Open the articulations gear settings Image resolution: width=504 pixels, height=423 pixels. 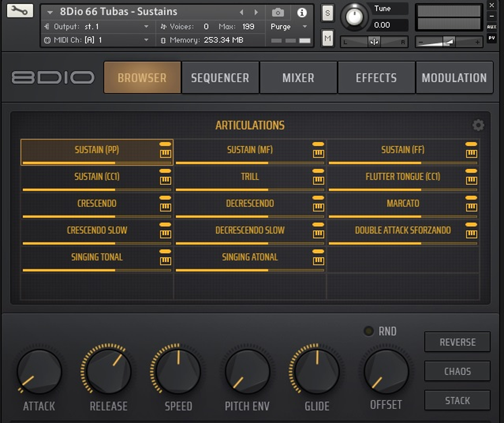[478, 125]
